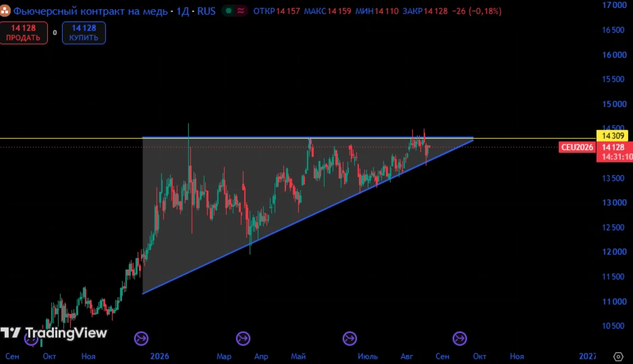This screenshot has width=633, height=364.
Task: Click the 10 500 price scale label
Action: pyautogui.click(x=613, y=326)
